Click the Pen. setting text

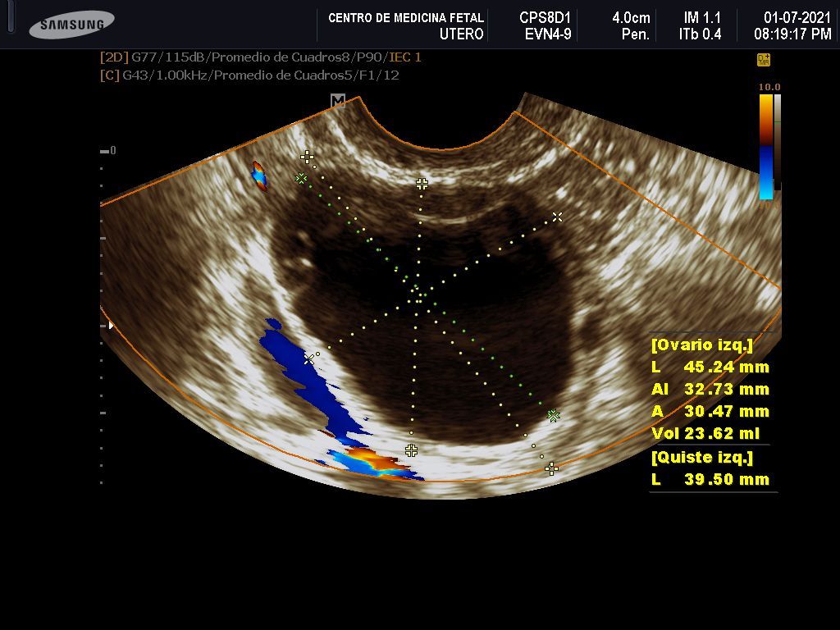click(636, 34)
